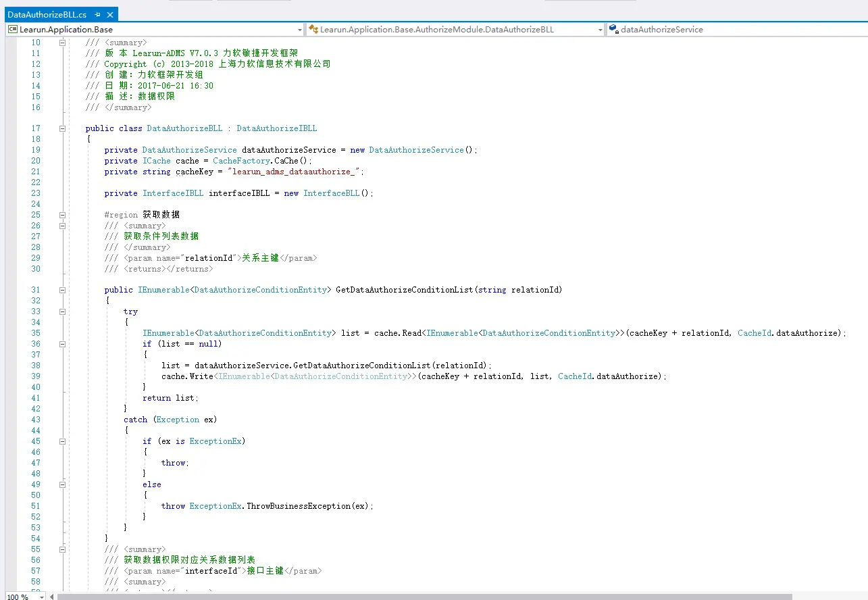Collapse the else block at line 49
Viewport: 868px width, 600px height.
pos(62,484)
